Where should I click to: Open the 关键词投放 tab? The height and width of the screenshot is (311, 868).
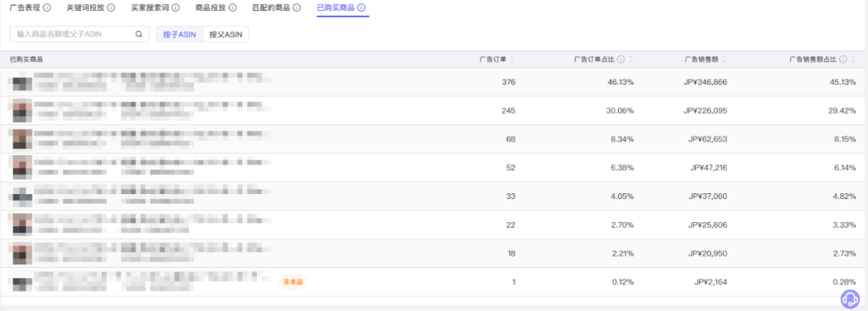click(86, 8)
